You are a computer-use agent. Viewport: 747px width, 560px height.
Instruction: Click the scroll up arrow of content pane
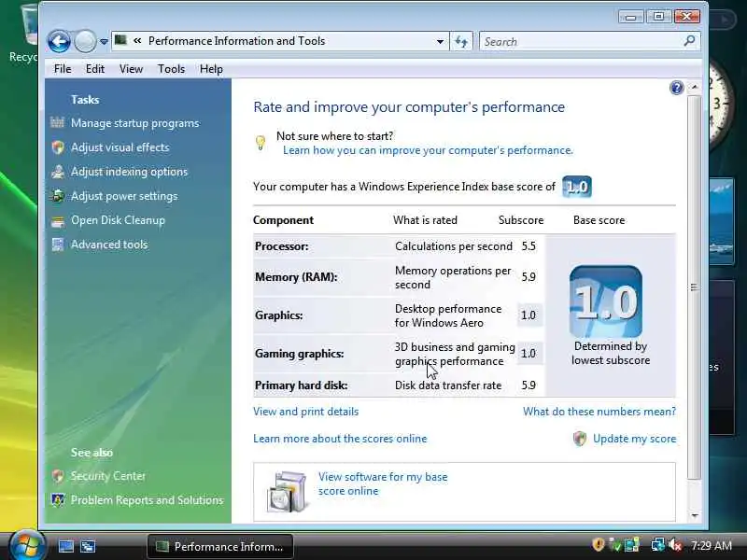pos(695,87)
